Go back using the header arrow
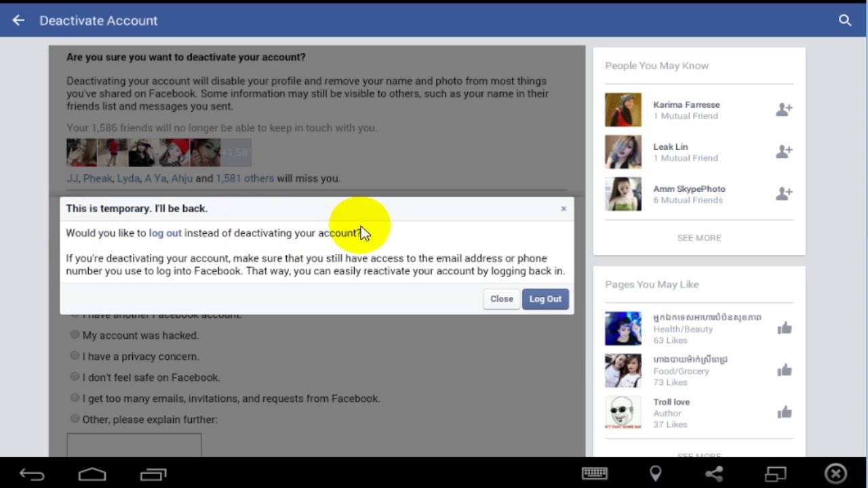Viewport: 868px width, 488px height. [x=18, y=20]
